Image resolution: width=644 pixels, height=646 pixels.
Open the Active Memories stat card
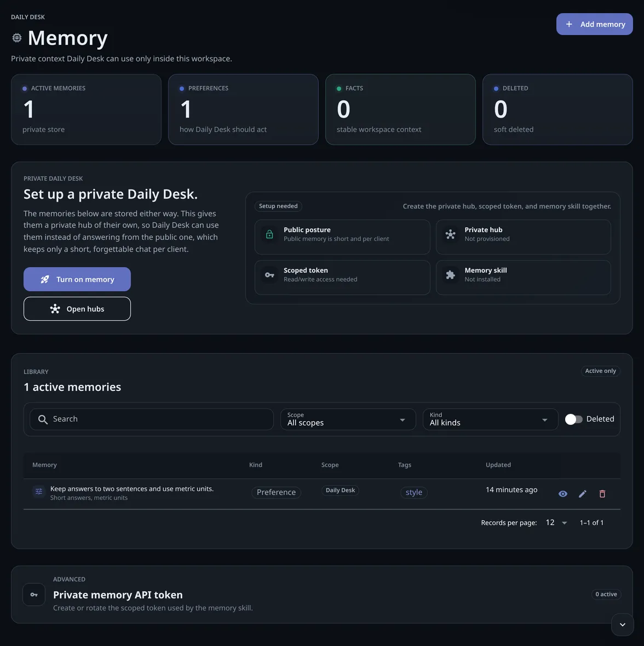pos(86,109)
